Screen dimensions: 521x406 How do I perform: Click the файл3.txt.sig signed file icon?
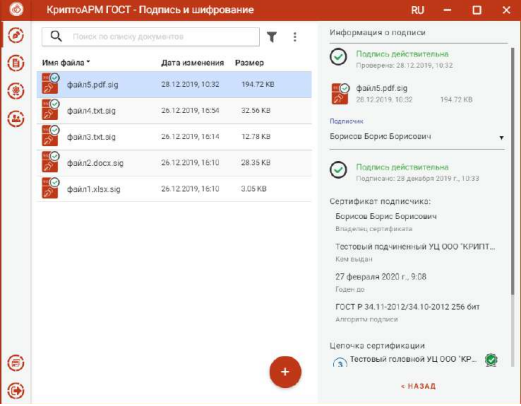point(50,136)
